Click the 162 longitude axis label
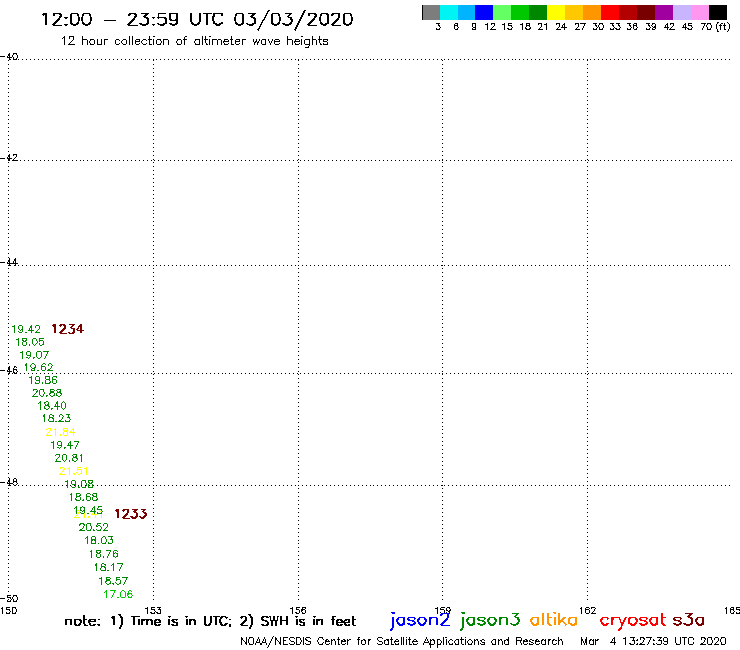Screen dimensions: 740x650 [x=587, y=611]
